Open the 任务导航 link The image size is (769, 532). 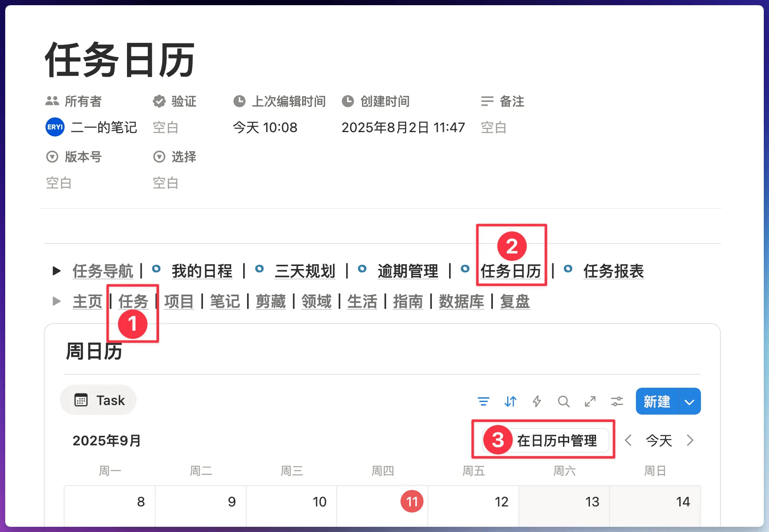coord(103,271)
